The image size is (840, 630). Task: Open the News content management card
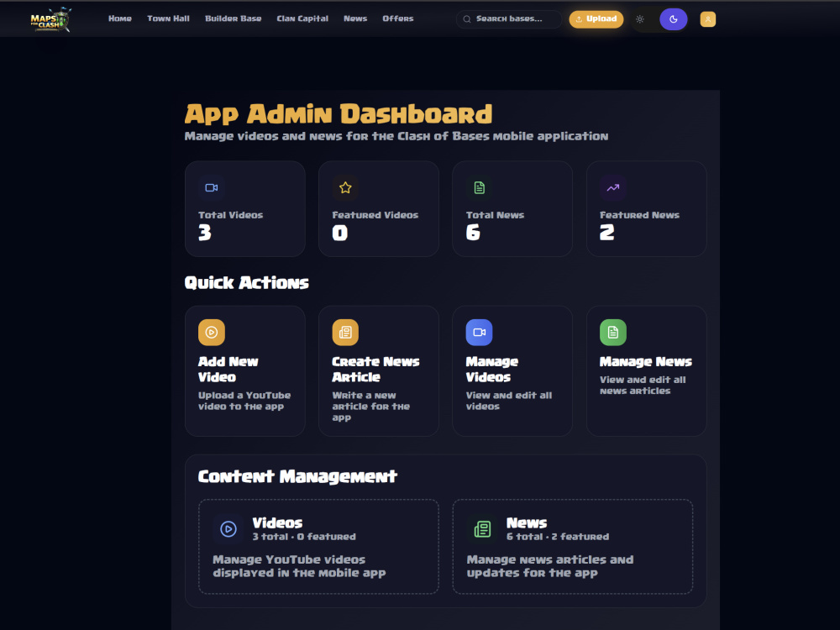(x=573, y=547)
